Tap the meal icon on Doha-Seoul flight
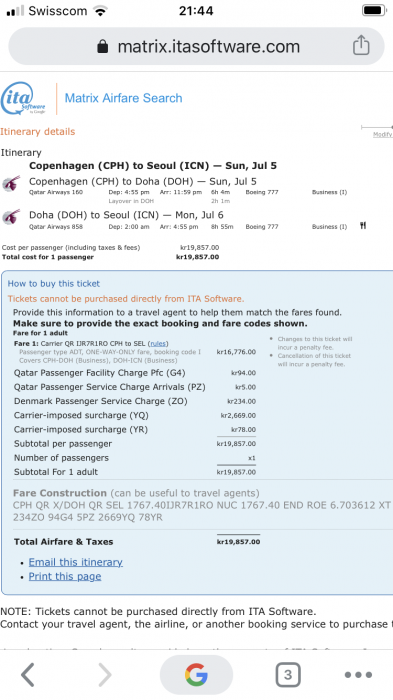 click(x=363, y=226)
